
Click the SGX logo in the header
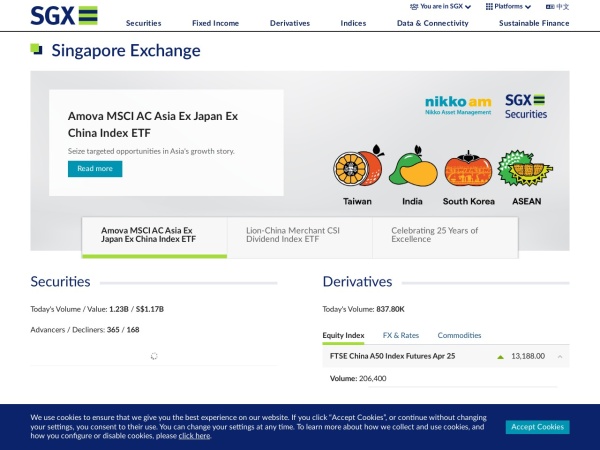[x=64, y=15]
